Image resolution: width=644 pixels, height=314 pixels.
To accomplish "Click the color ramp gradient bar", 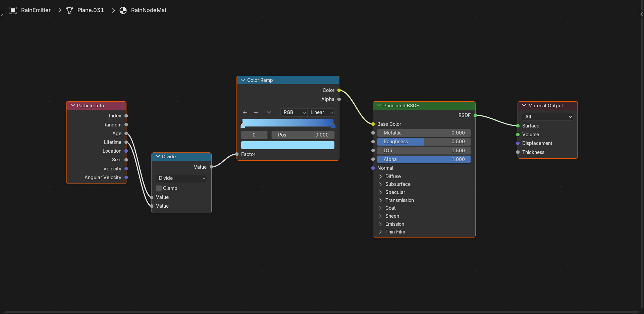I will (x=288, y=122).
